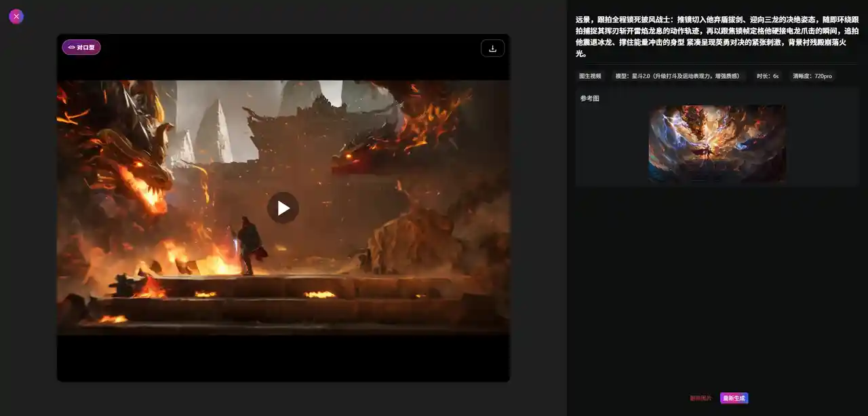Play the dragon battle video
The height and width of the screenshot is (416, 868).
click(283, 208)
